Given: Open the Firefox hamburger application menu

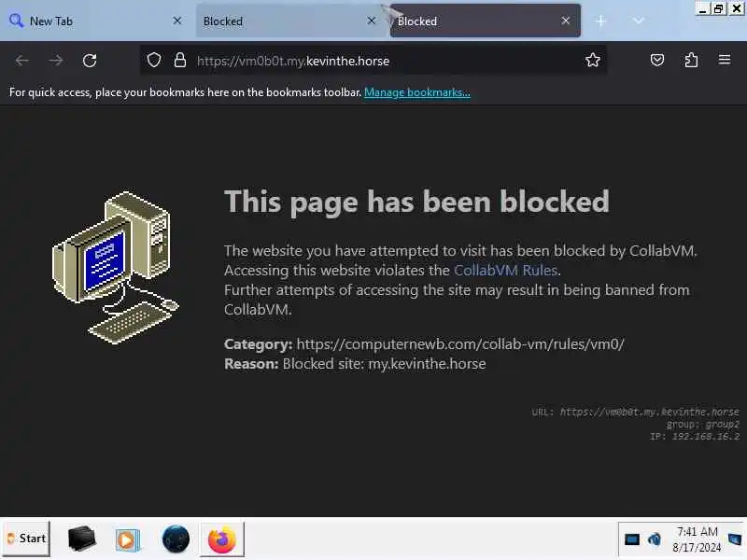Looking at the screenshot, I should click(725, 60).
